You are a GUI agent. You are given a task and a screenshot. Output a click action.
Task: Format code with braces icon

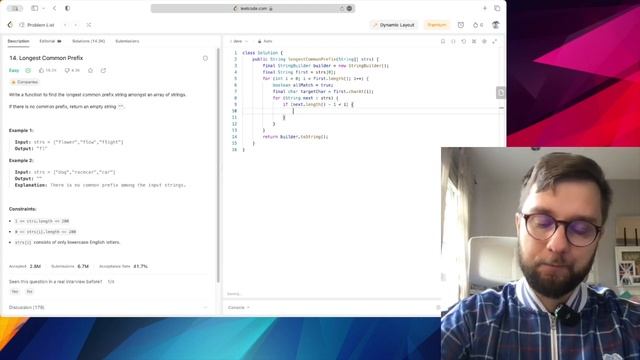tap(453, 41)
